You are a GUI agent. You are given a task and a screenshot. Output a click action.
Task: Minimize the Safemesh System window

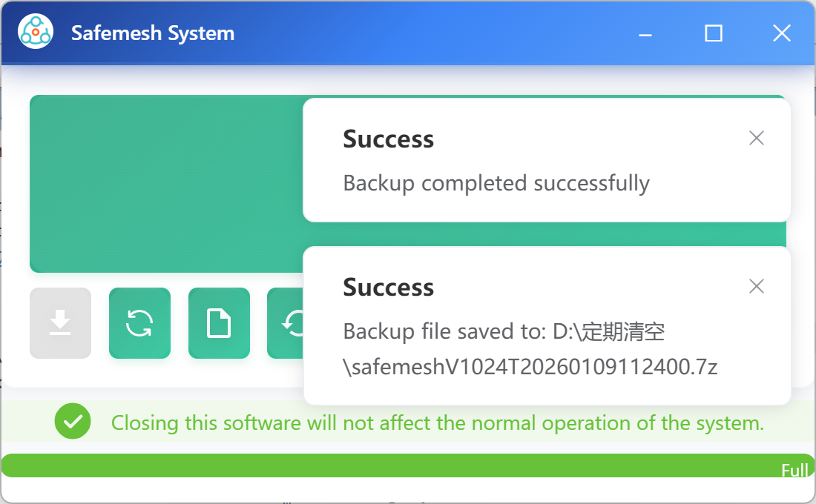click(x=645, y=33)
